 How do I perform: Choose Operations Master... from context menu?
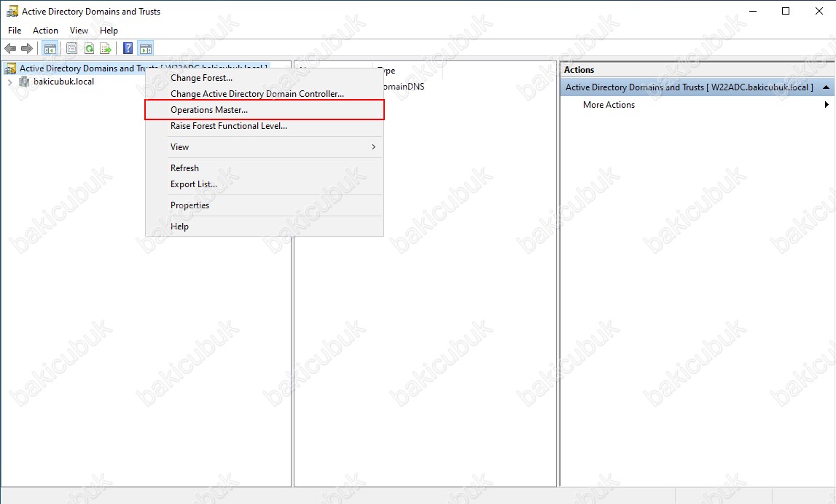[265, 110]
